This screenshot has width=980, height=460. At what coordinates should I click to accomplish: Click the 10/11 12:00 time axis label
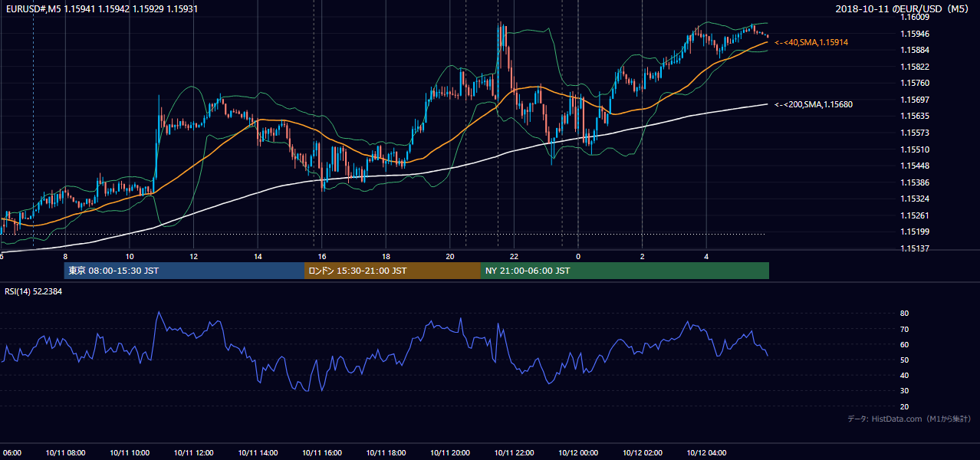[193, 452]
